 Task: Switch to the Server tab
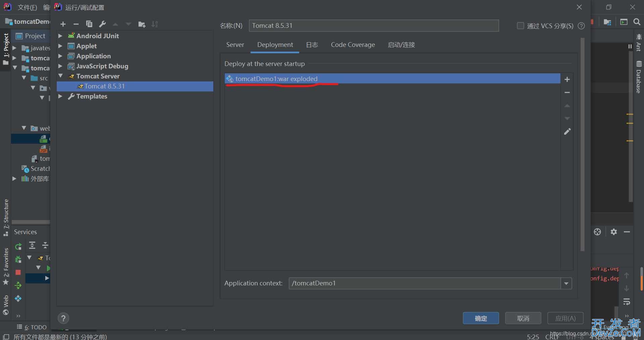235,45
